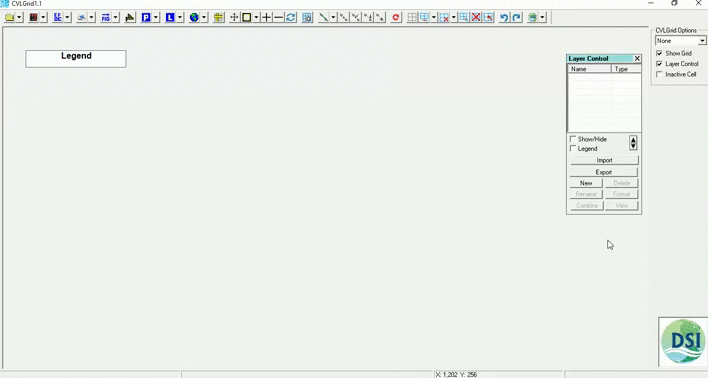Click the Legend box on canvas
708x378 pixels.
(76, 59)
